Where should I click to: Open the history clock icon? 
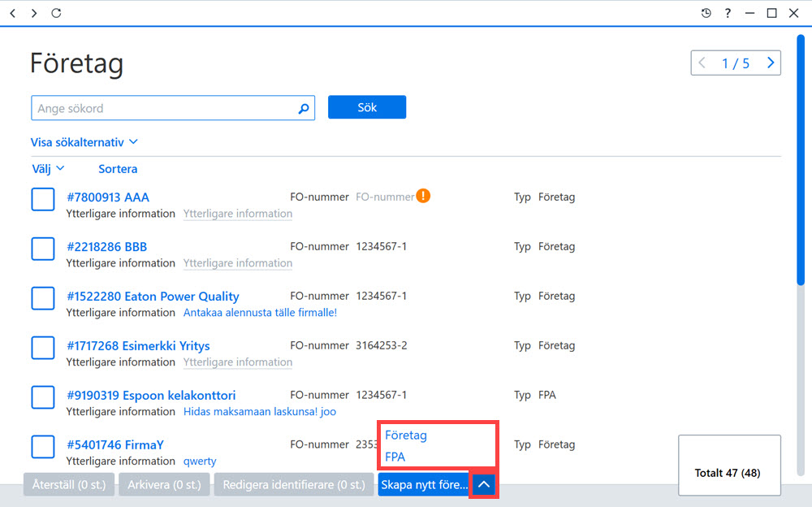tap(706, 13)
